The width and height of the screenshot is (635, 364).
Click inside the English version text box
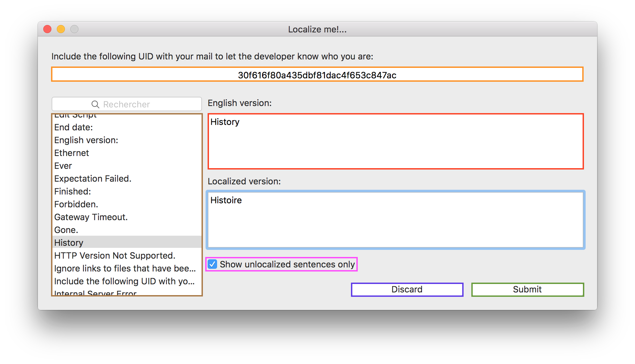coord(395,141)
